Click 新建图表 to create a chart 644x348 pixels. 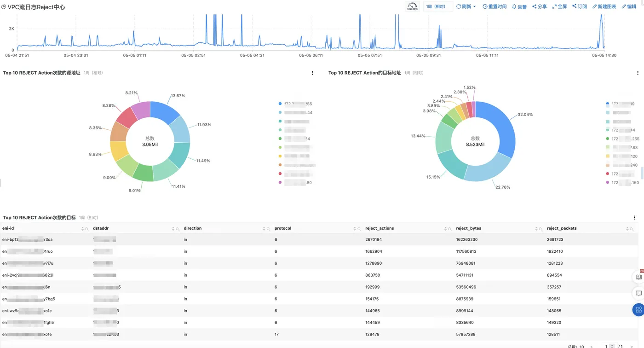pyautogui.click(x=604, y=6)
